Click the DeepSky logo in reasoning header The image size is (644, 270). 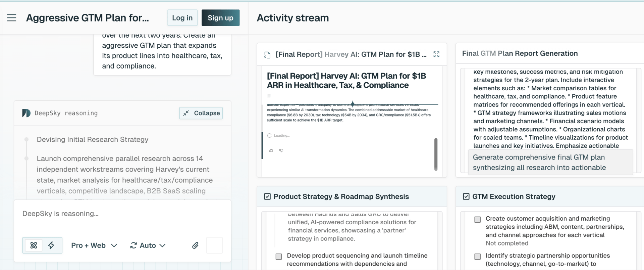pos(26,113)
